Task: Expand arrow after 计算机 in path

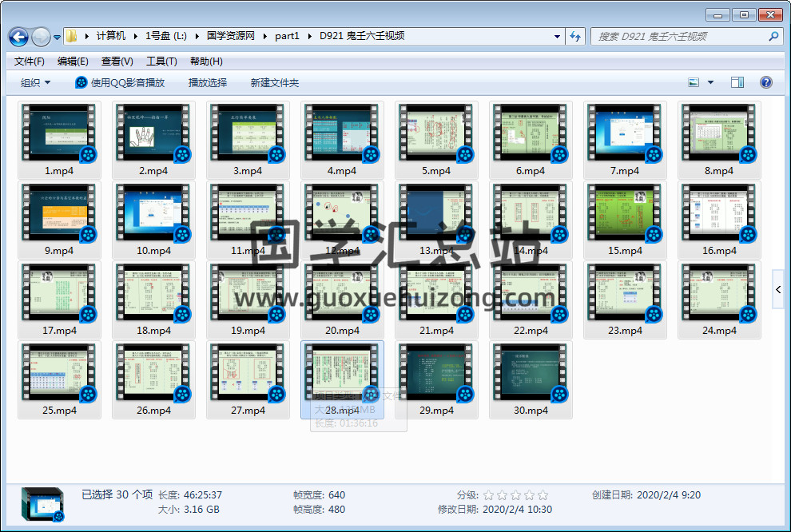Action: tap(135, 36)
